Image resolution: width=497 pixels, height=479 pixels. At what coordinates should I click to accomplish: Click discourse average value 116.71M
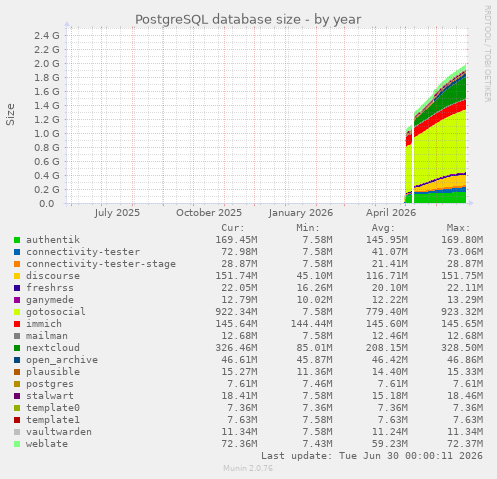[x=387, y=276]
